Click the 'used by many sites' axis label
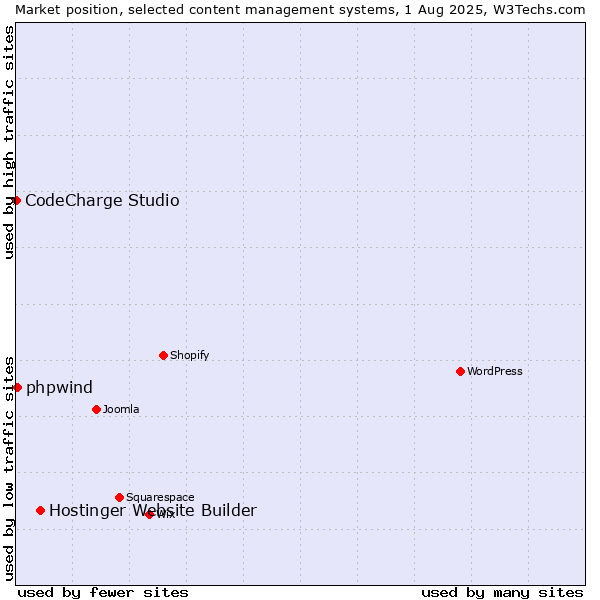 point(502,593)
